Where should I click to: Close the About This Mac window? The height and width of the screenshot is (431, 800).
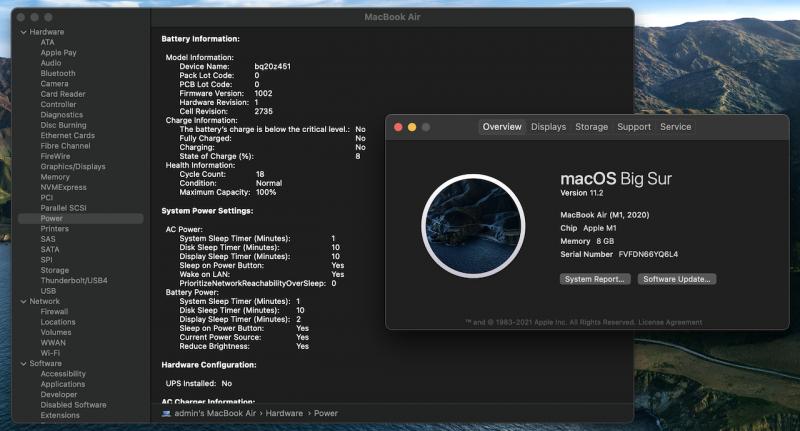[398, 127]
